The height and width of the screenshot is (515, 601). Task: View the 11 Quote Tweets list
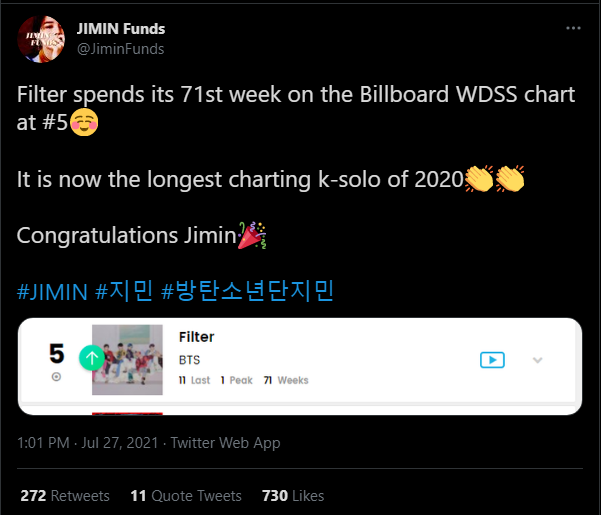pos(186,495)
